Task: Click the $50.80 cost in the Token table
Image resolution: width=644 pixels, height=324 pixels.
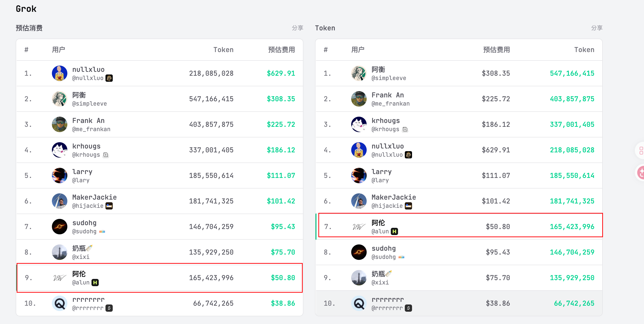Action: click(x=498, y=227)
